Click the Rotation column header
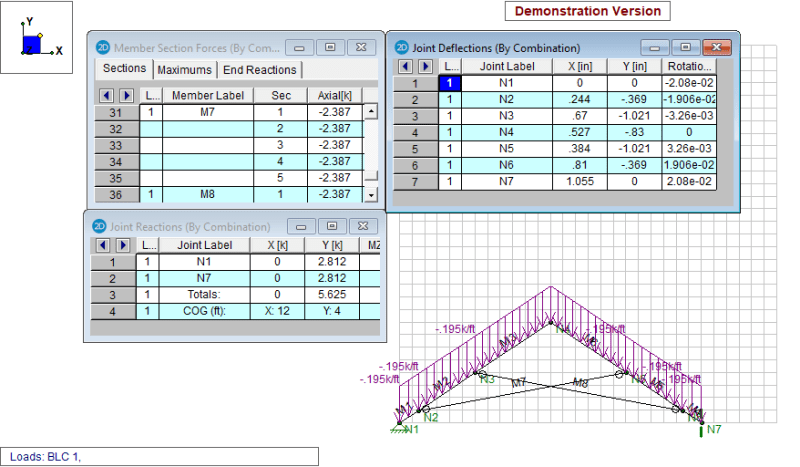The height and width of the screenshot is (467, 800). (689, 66)
